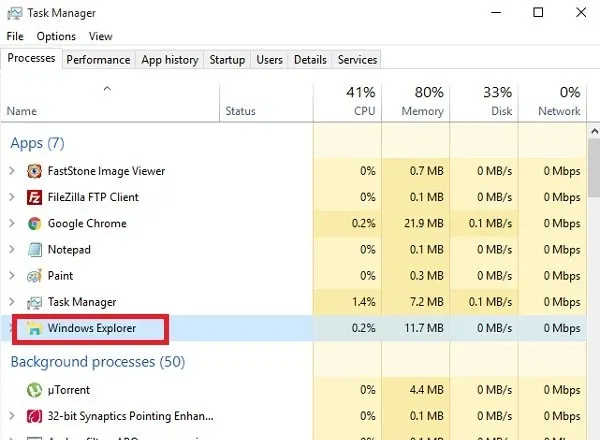Screen dimensions: 600x440
Task: Select the Paint process name text
Action: point(60,276)
